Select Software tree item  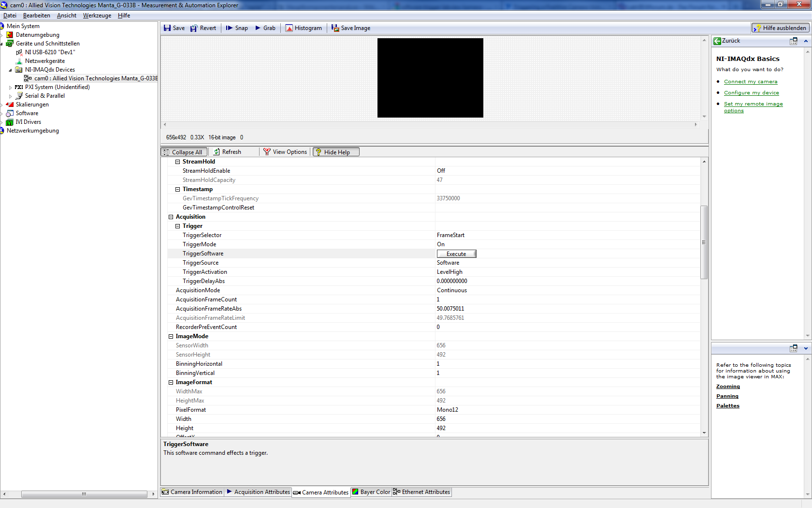[x=27, y=113]
